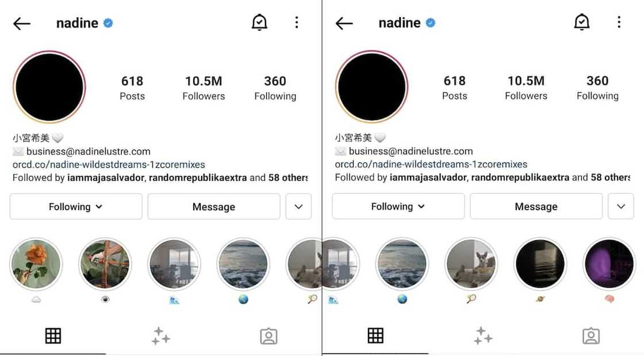Open the 10.5M Followers list on the left
Image resolution: width=644 pixels, height=356 pixels.
point(204,88)
